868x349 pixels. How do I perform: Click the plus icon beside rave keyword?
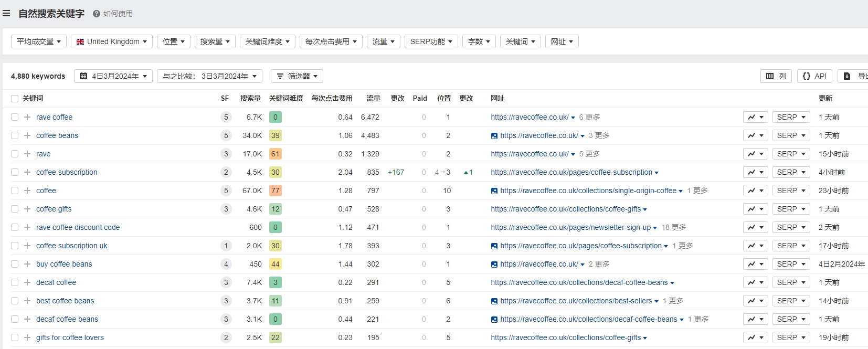tap(27, 154)
